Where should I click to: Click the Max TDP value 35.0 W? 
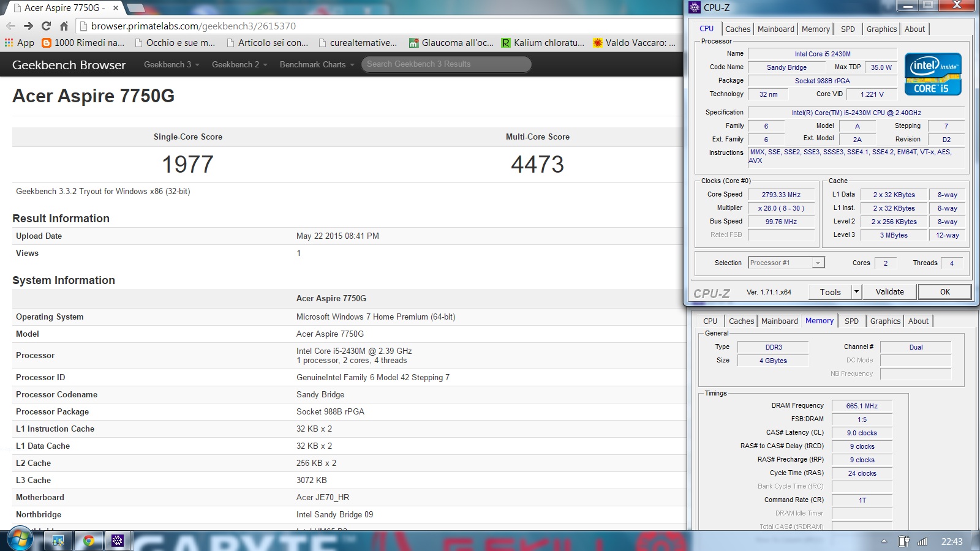[x=881, y=67]
